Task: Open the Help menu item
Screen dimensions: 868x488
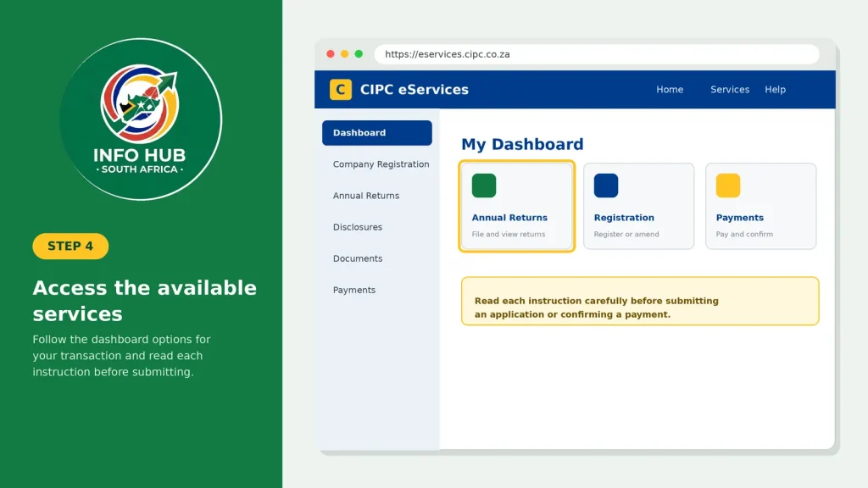Action: pos(775,89)
